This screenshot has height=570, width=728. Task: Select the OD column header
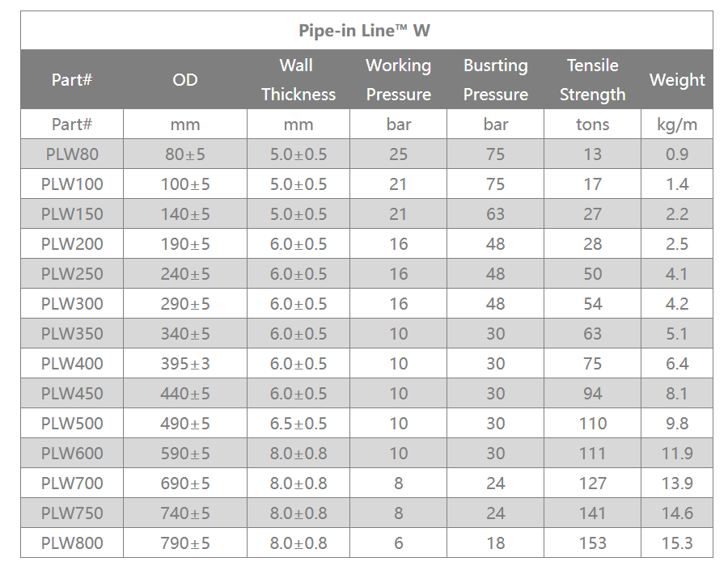pos(184,80)
